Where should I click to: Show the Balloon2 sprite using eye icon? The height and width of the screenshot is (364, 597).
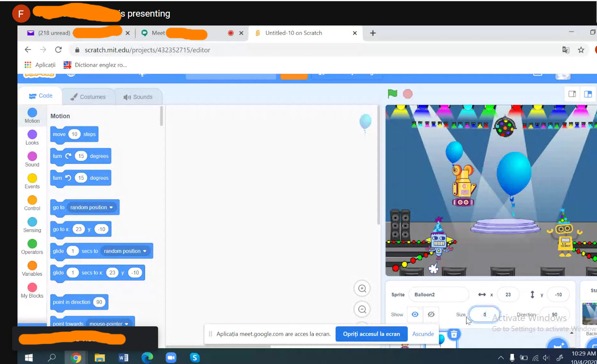415,315
